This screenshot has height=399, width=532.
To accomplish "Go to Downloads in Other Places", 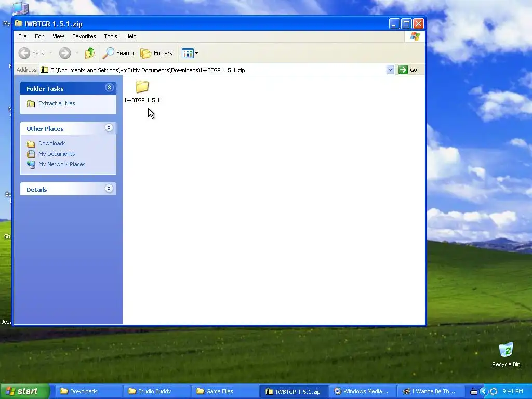I will point(52,143).
